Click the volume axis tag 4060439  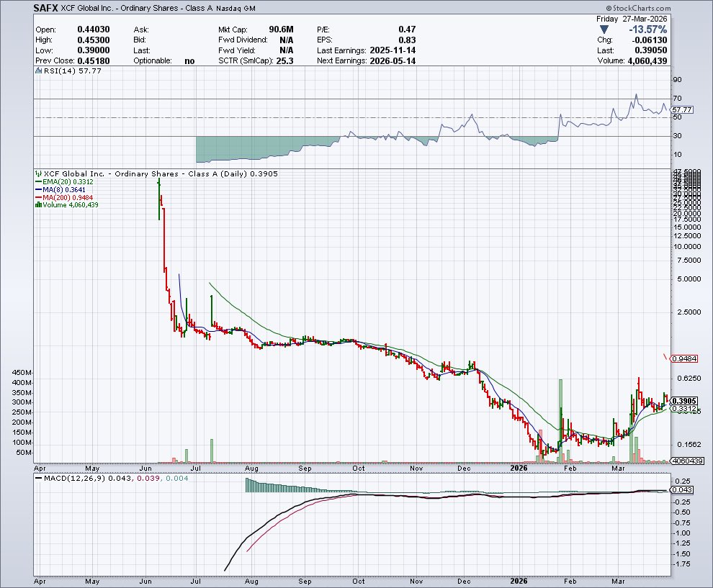click(688, 461)
